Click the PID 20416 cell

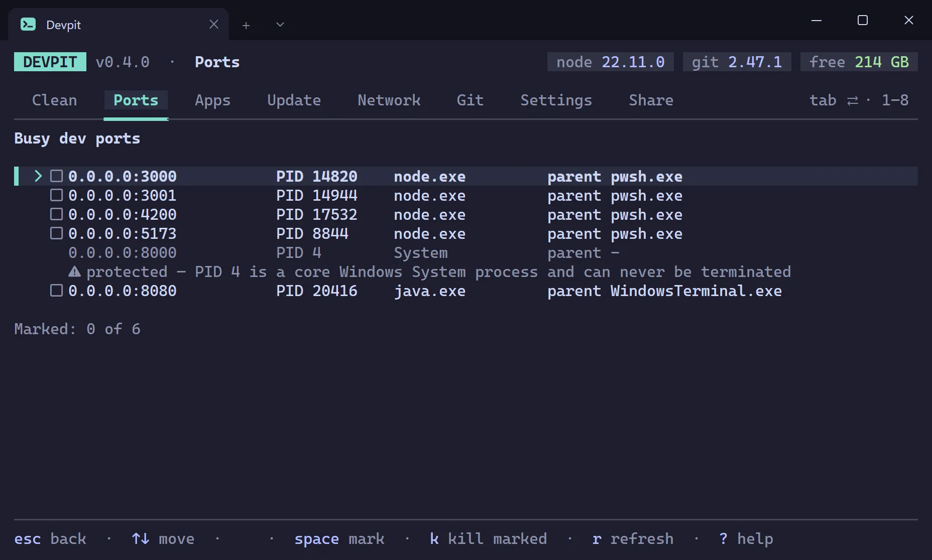tap(317, 291)
